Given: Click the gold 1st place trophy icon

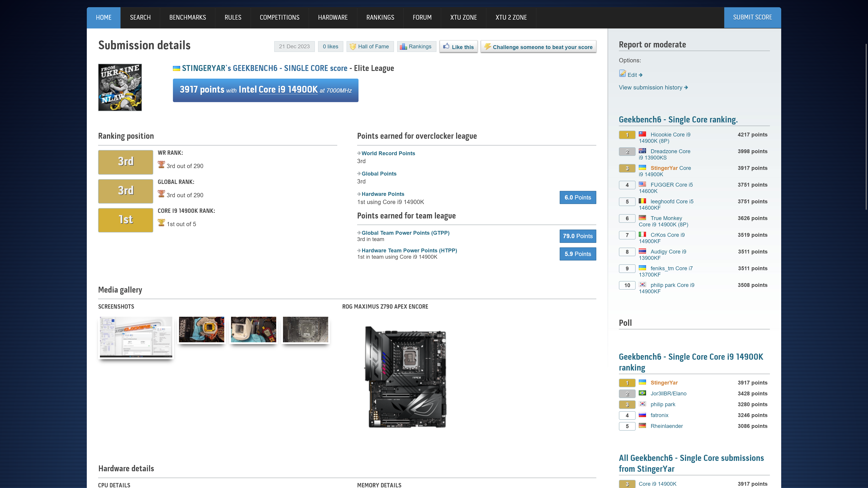Looking at the screenshot, I should click(x=161, y=223).
